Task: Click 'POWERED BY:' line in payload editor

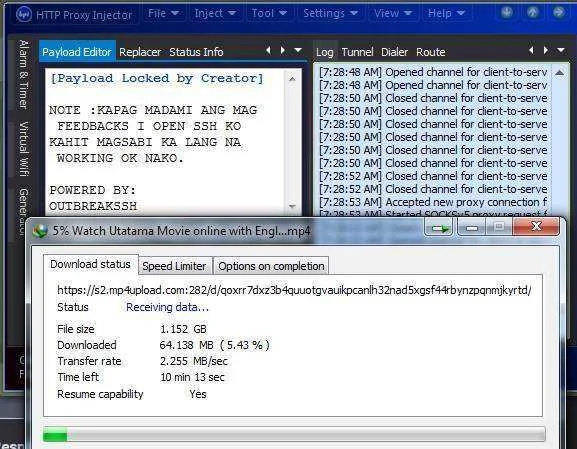Action: (93, 190)
